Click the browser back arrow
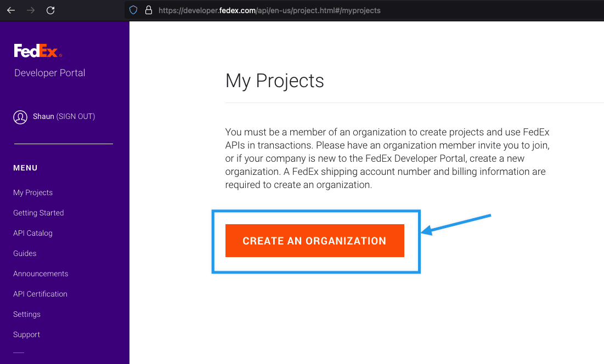 [x=11, y=10]
